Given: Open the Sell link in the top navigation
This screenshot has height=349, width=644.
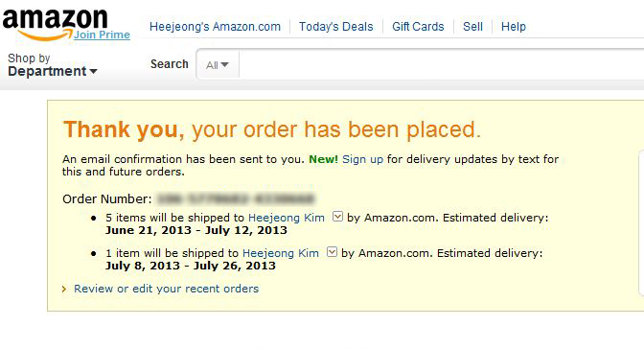Looking at the screenshot, I should [x=472, y=27].
